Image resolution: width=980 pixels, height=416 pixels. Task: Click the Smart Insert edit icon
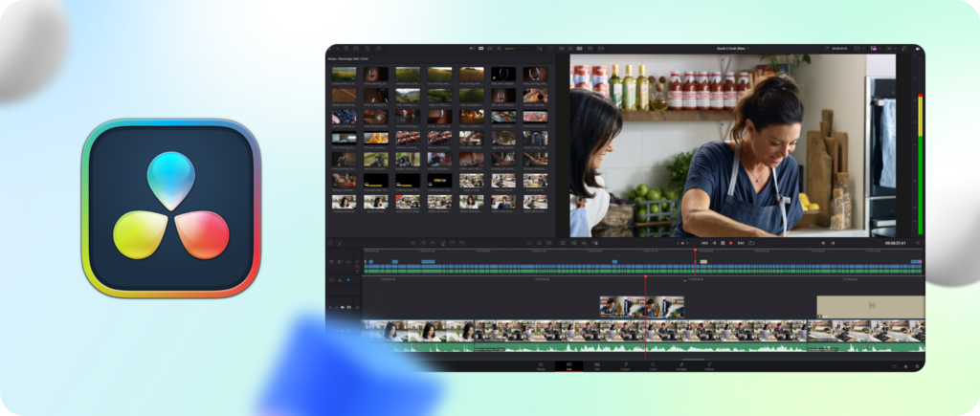(413, 243)
